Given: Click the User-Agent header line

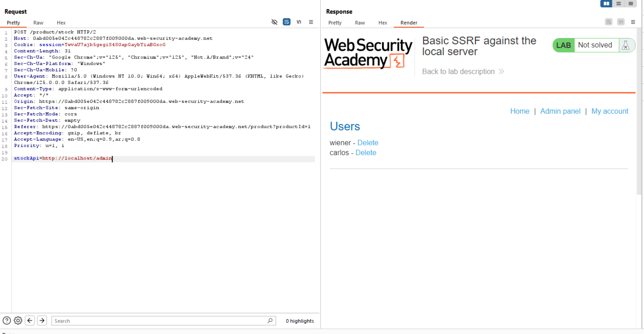Looking at the screenshot, I should coord(159,79).
